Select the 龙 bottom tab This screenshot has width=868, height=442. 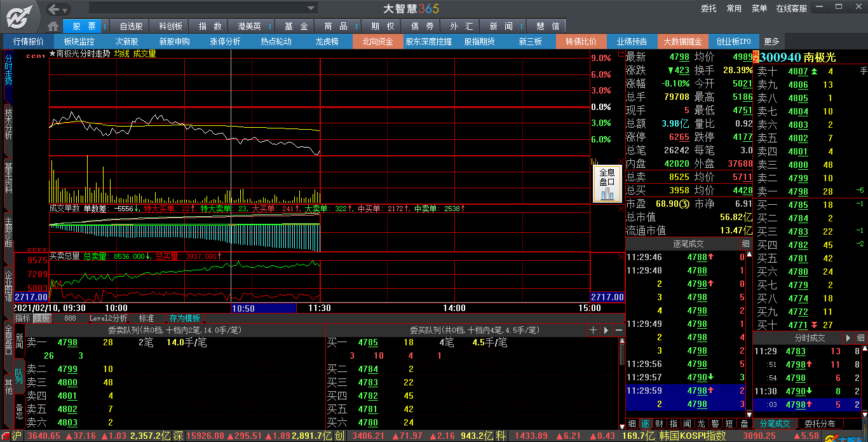point(701,424)
